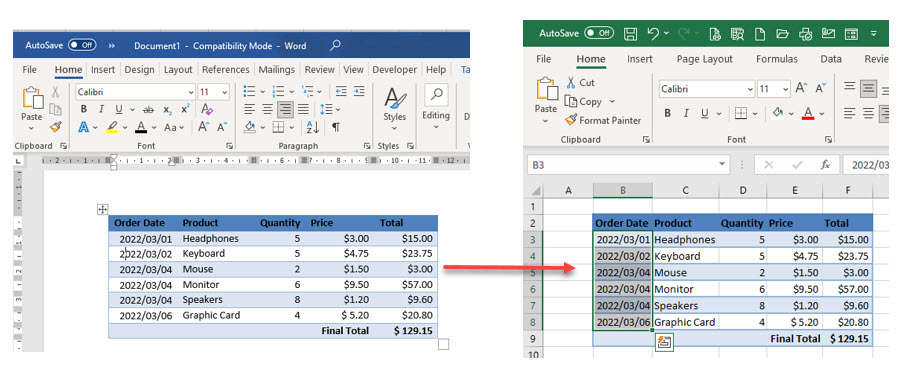Open Page Layout tab in Excel
The image size is (899, 377).
705,59
